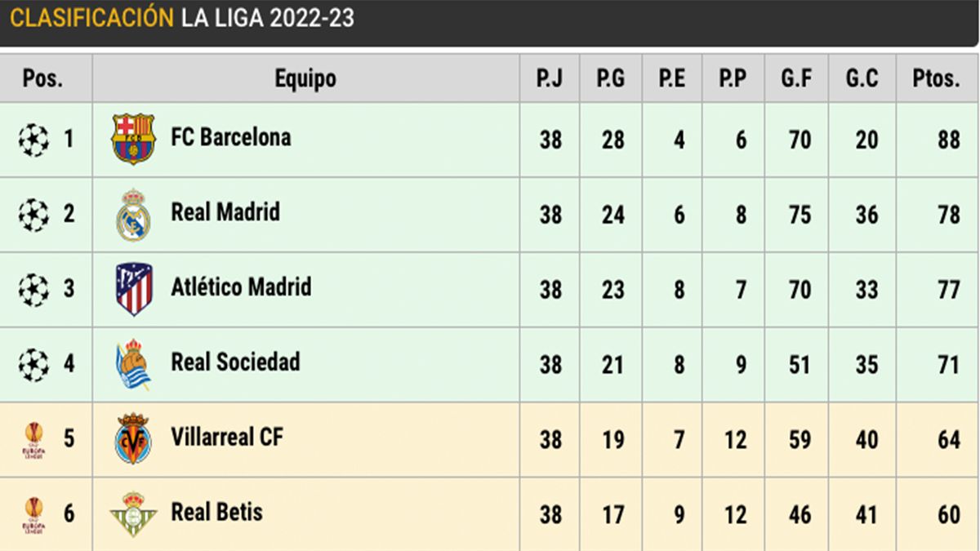Click the Equipo column header
The width and height of the screenshot is (980, 551).
coord(305,78)
